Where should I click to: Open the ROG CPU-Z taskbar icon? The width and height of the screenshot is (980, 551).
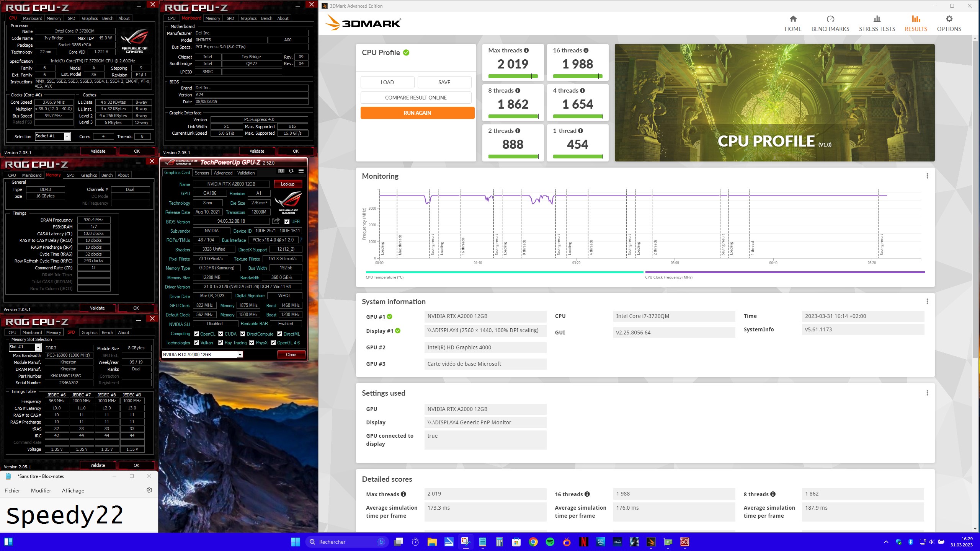point(685,542)
